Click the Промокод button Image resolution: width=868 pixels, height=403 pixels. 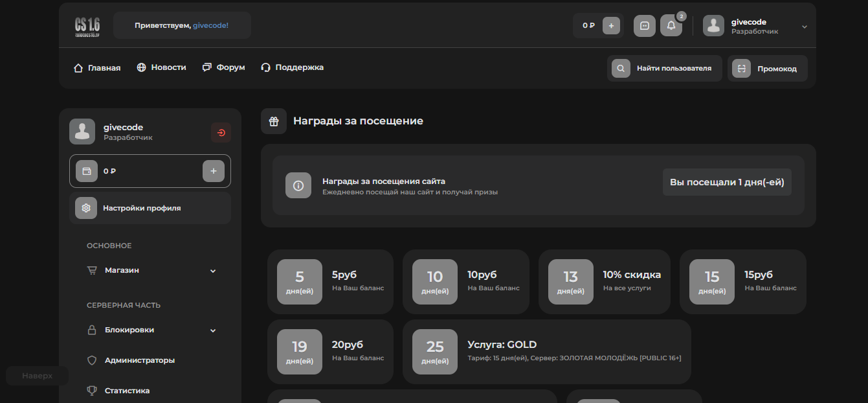[x=768, y=69]
